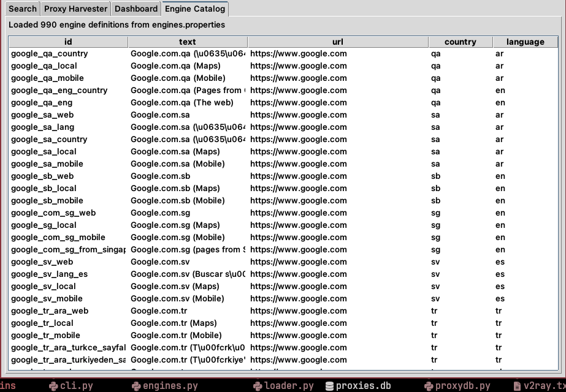The width and height of the screenshot is (566, 392).
Task: Open loader.py file in bottom bar
Action: point(289,386)
